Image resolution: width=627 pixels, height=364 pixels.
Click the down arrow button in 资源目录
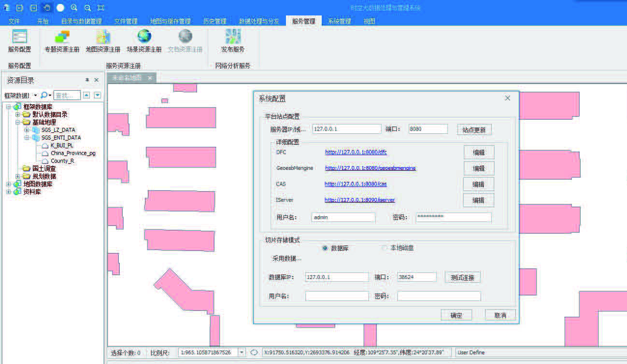(97, 95)
